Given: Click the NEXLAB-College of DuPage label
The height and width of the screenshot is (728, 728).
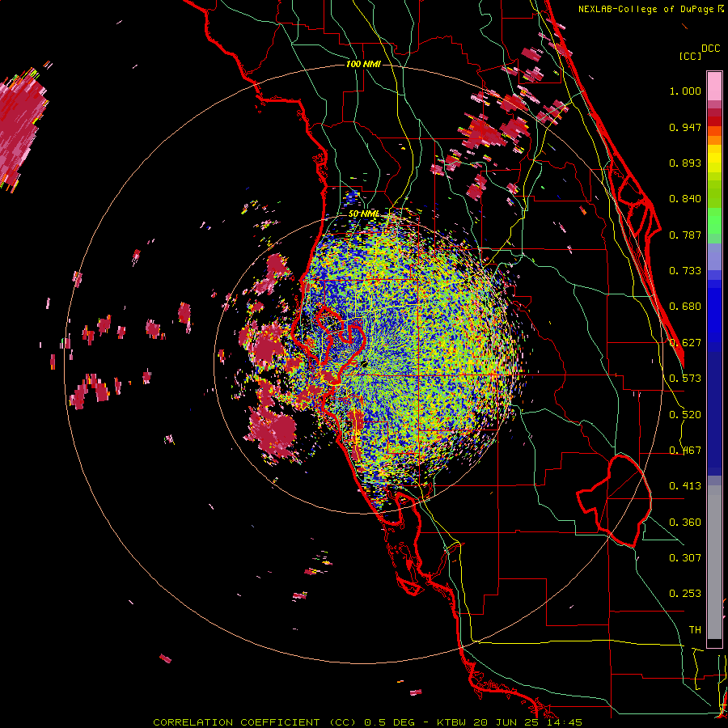Looking at the screenshot, I should point(650,9).
